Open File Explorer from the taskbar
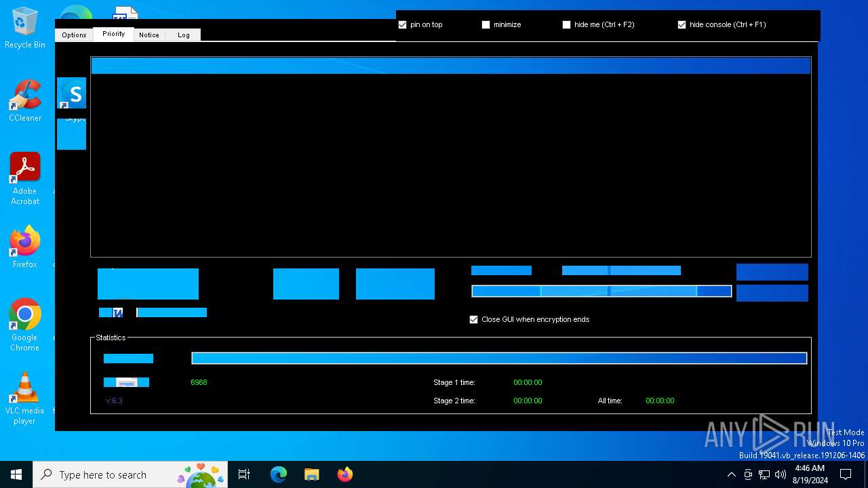 pyautogui.click(x=311, y=474)
